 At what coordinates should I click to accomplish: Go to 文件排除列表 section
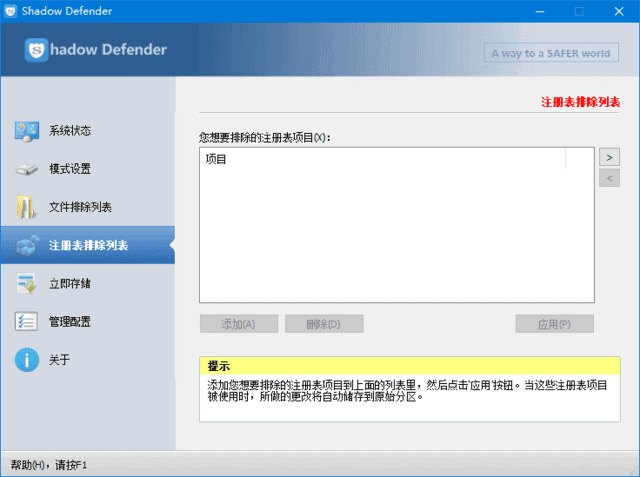[80, 207]
